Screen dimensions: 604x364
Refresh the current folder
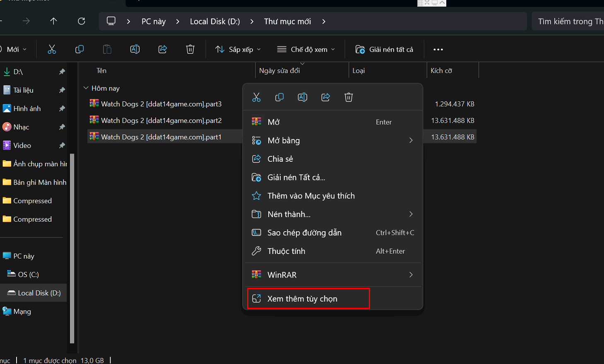coord(82,21)
